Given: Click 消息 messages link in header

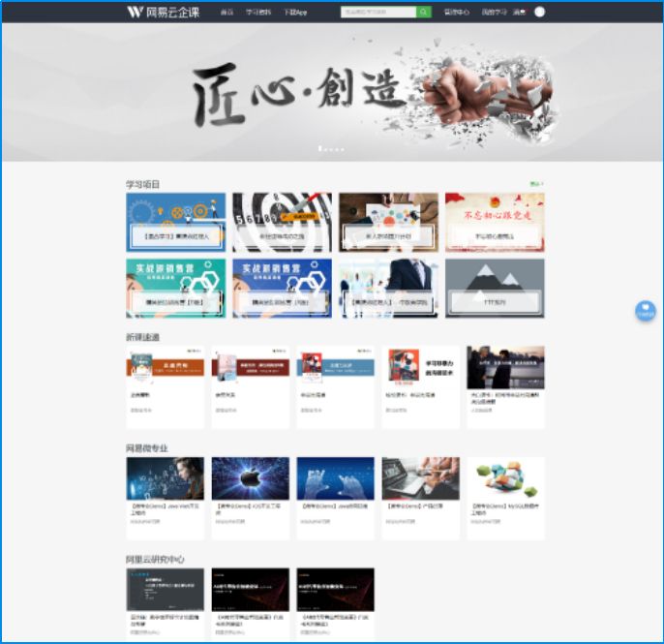Looking at the screenshot, I should pos(519,13).
